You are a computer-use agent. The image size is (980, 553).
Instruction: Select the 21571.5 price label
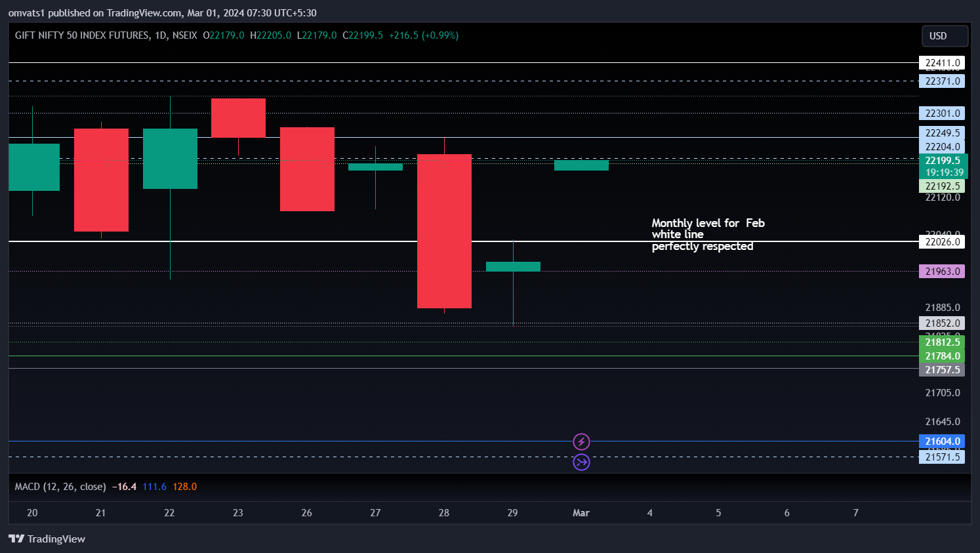[942, 457]
